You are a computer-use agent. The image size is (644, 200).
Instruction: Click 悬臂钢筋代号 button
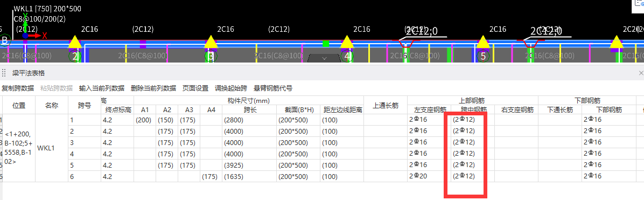coord(273,88)
